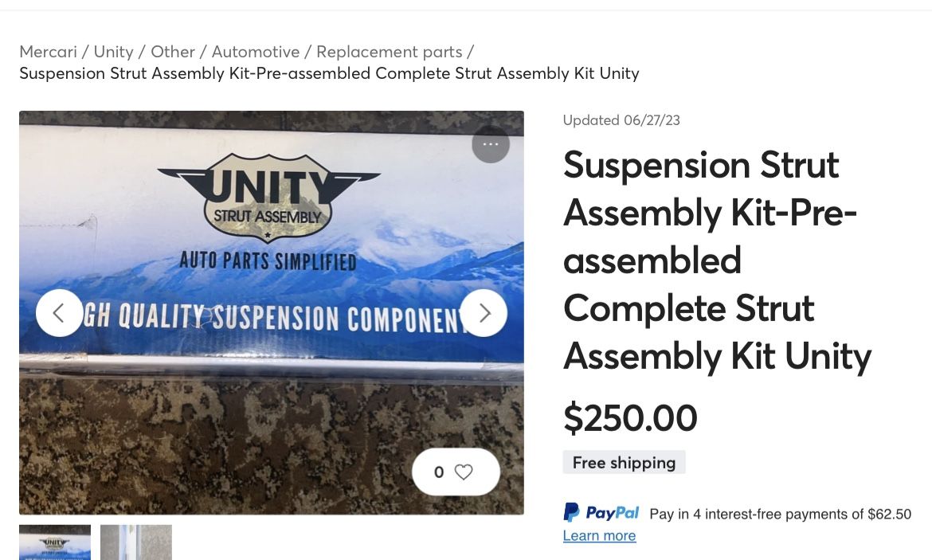The height and width of the screenshot is (560, 932).
Task: Open the three-dot more options menu
Action: point(491,144)
